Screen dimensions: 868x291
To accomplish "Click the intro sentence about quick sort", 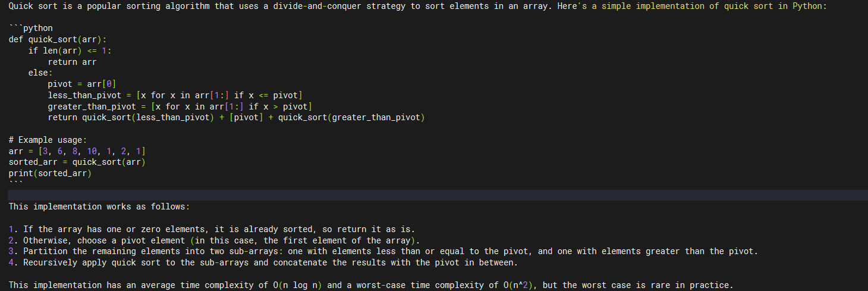I will pos(416,6).
